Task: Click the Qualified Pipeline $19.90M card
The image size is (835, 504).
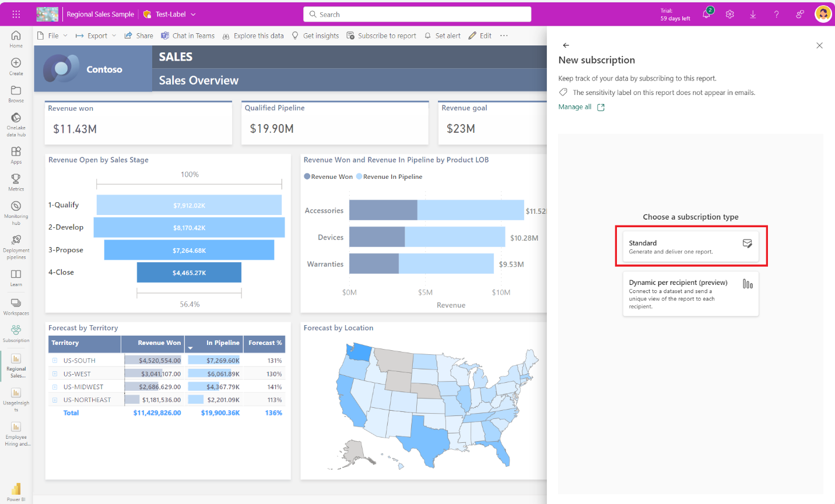Action: (x=335, y=122)
